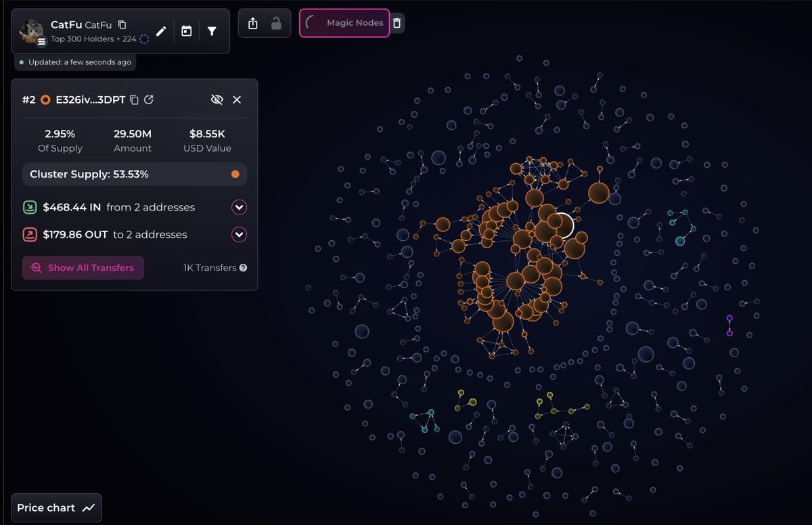Open the Price chart
Screen dimensions: 812x525
[x=56, y=508]
